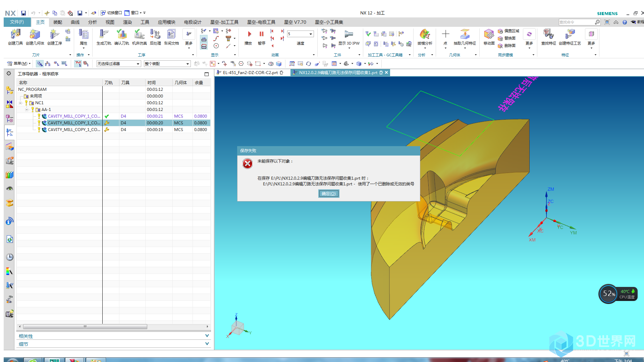
Task: Collapse the NC1 tree node
Action: coord(20,103)
